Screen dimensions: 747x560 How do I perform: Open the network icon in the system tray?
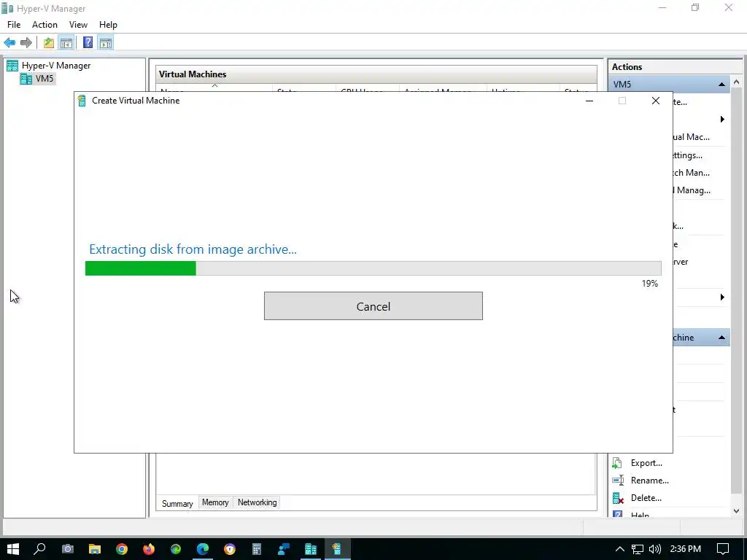click(638, 549)
